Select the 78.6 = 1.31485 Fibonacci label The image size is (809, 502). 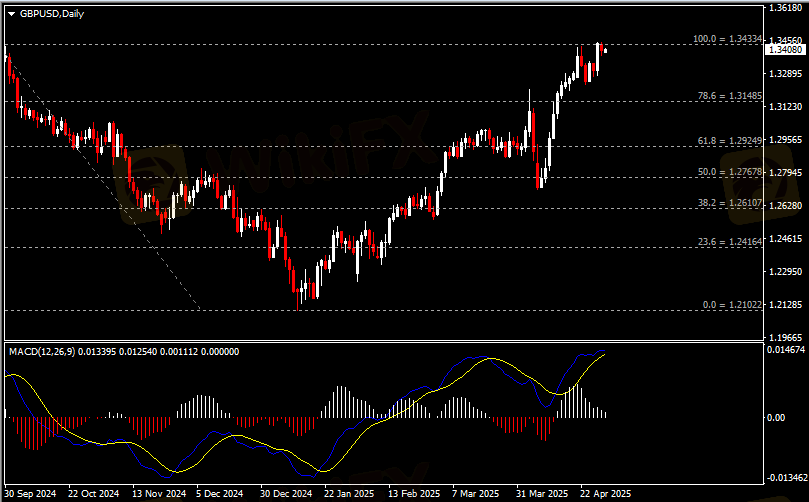pos(730,96)
